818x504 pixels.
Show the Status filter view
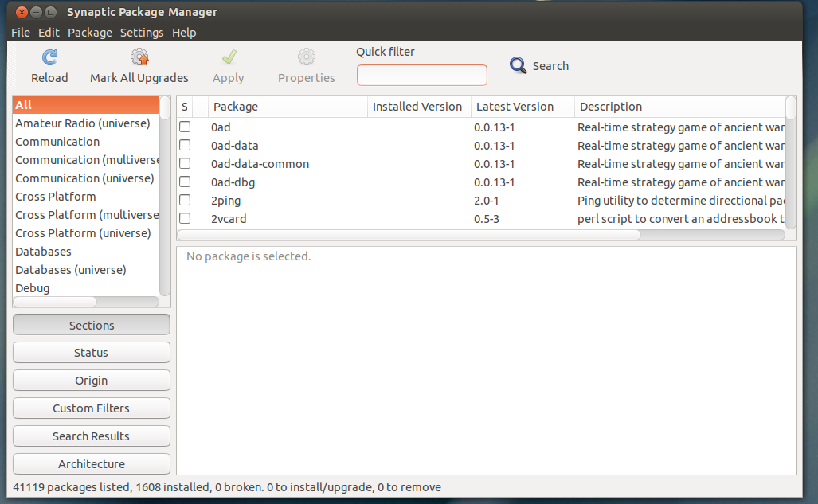tap(92, 353)
